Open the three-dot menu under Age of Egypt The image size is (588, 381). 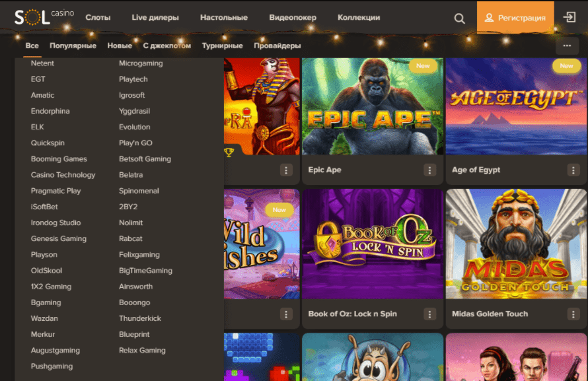point(573,170)
